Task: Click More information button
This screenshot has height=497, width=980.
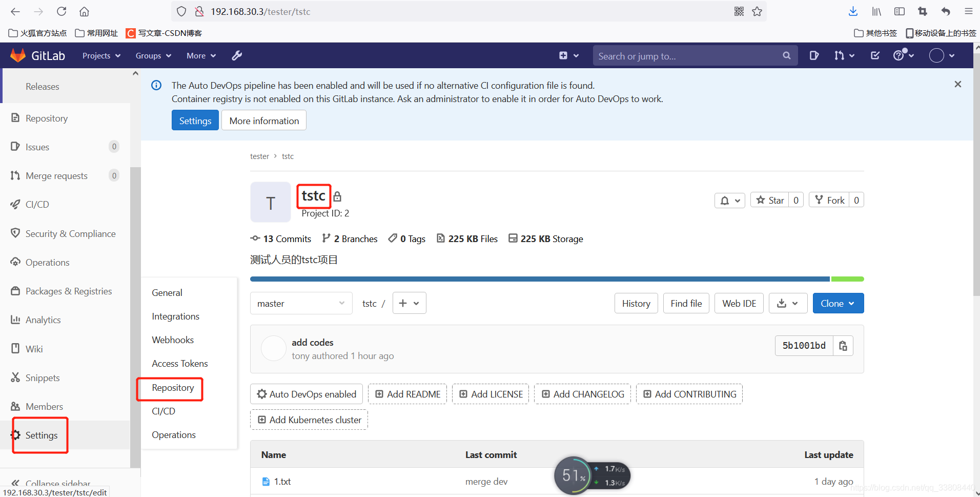Action: click(x=264, y=121)
